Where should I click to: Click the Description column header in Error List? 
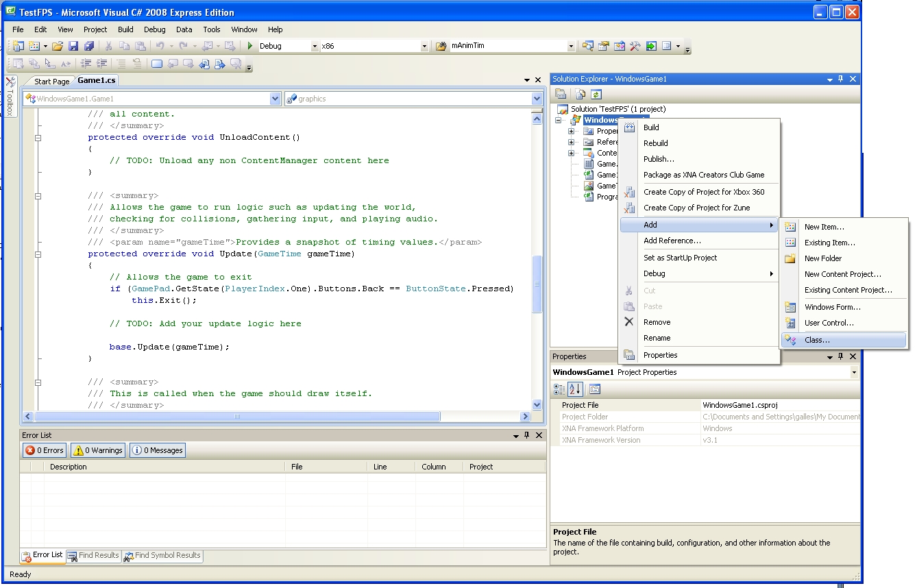(x=164, y=467)
